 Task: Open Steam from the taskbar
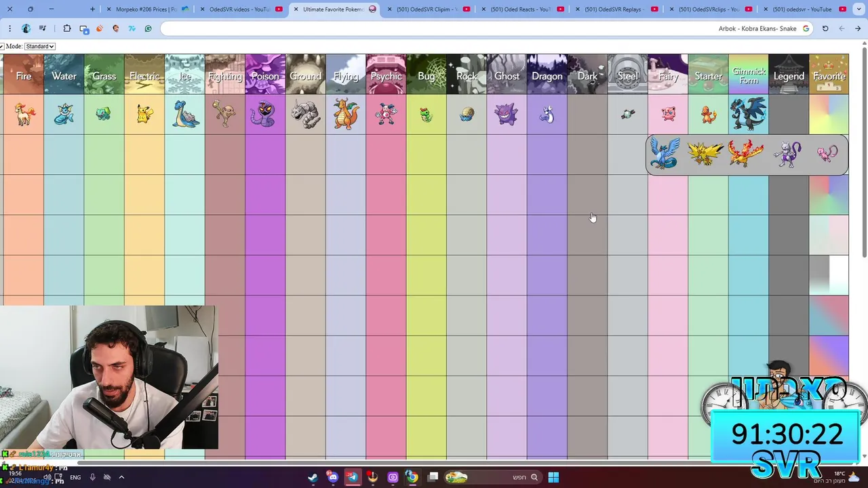[x=313, y=477]
